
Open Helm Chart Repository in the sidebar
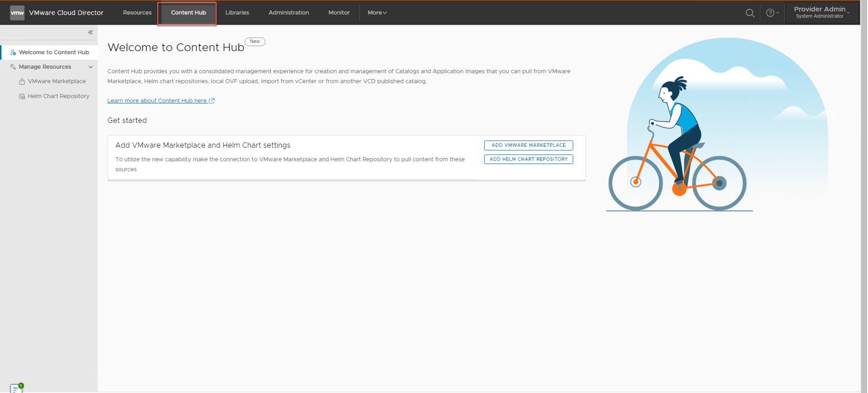tap(58, 96)
